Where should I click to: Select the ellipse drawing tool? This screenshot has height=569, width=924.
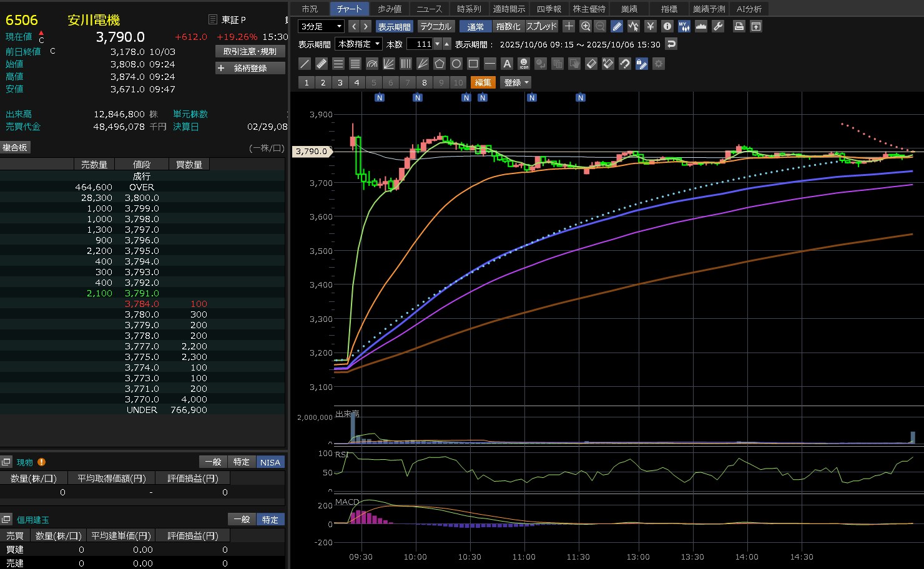pyautogui.click(x=456, y=64)
